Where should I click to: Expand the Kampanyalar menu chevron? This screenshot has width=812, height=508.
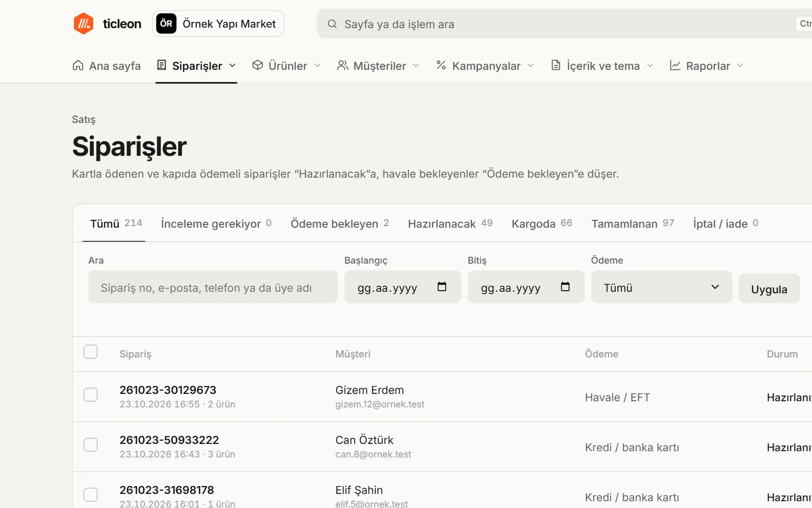coord(530,66)
